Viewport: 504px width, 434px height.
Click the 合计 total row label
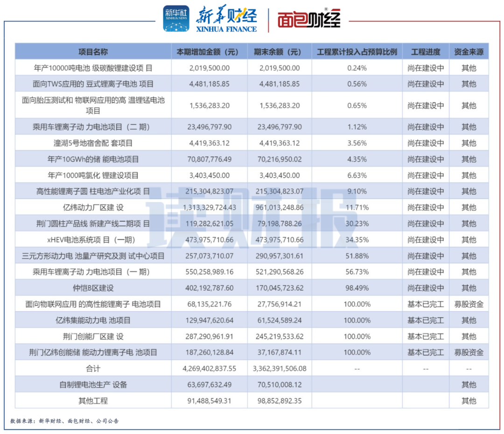[x=93, y=369]
